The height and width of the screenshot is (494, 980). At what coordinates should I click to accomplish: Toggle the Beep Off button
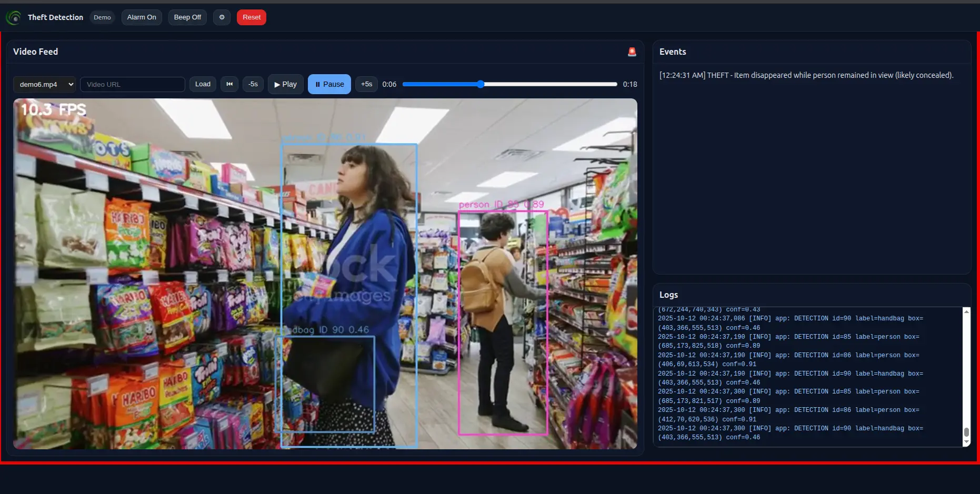tap(187, 17)
